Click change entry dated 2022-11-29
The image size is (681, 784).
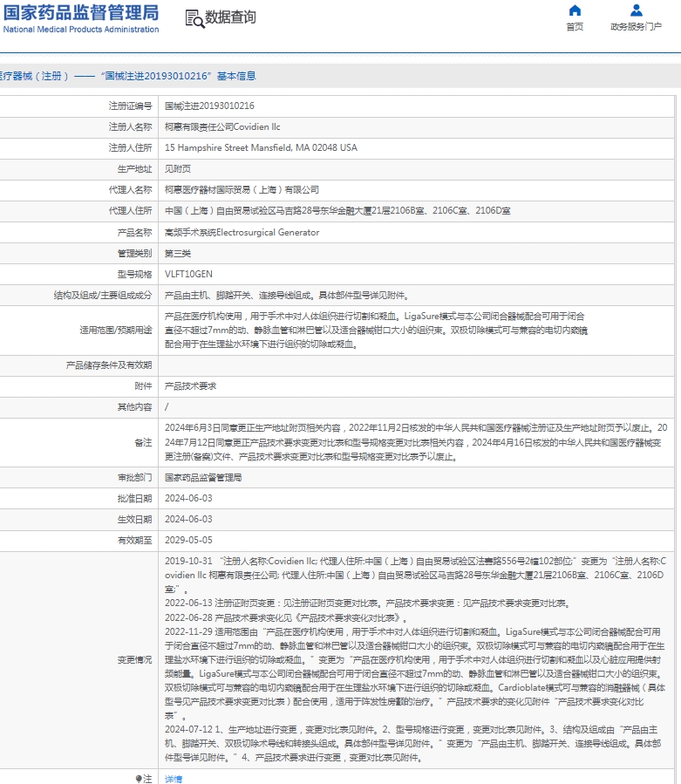[416, 674]
